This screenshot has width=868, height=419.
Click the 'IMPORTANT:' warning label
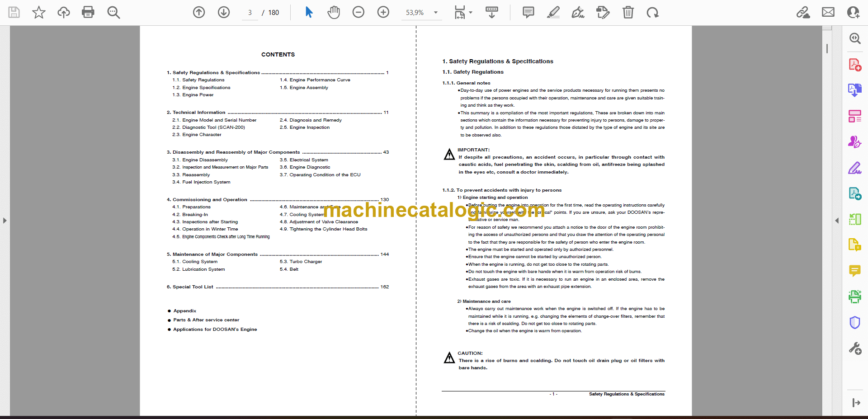click(x=473, y=150)
